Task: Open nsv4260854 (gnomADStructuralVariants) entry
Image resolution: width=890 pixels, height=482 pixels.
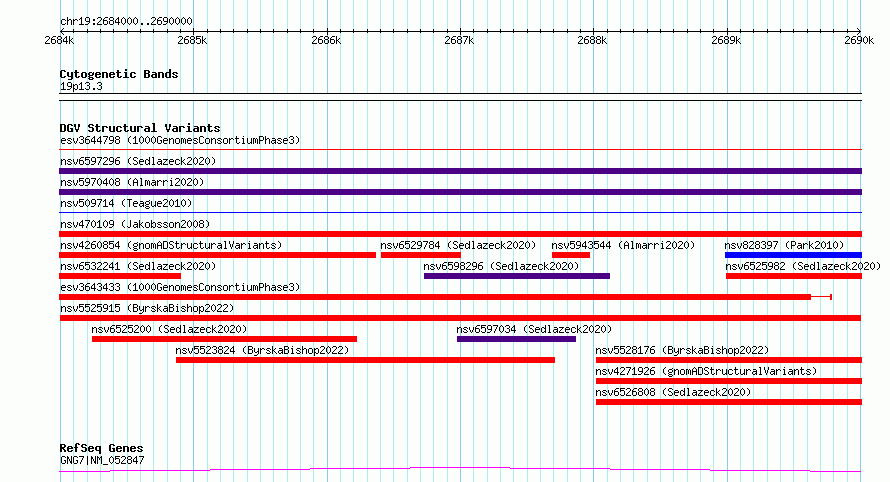Action: click(x=171, y=245)
